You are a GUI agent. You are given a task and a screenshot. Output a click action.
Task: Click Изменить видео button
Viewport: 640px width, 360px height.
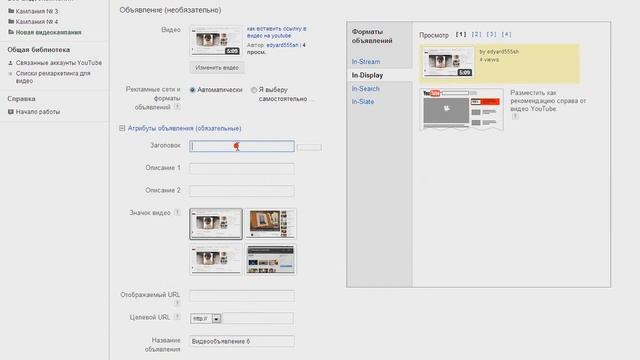click(x=217, y=68)
